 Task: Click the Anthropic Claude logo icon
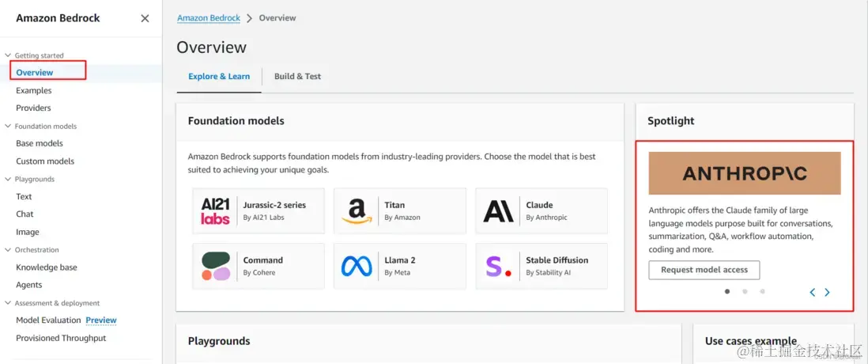tap(498, 210)
